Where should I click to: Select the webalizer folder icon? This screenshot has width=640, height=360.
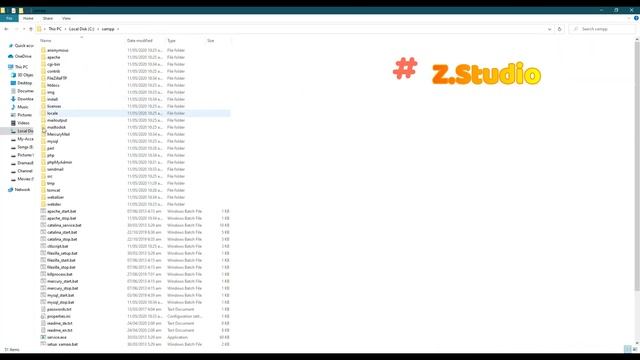point(43,197)
